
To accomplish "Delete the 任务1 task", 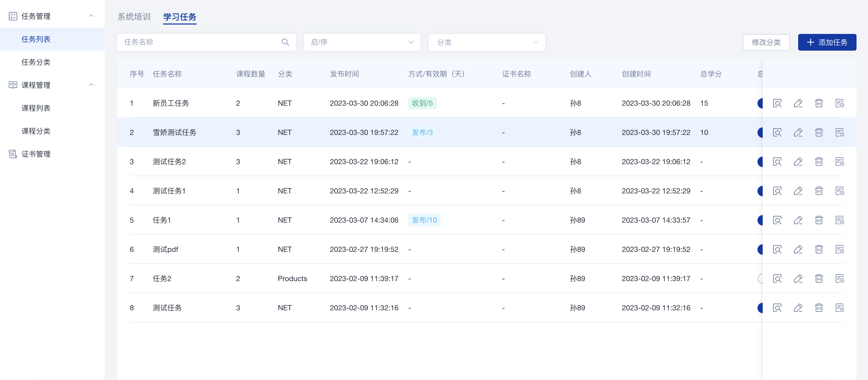I will [819, 220].
